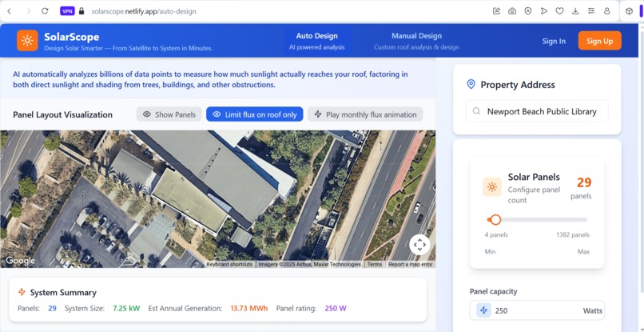Click the cube extensions icon
Image resolution: width=644 pixels, height=332 pixels.
click(x=629, y=11)
